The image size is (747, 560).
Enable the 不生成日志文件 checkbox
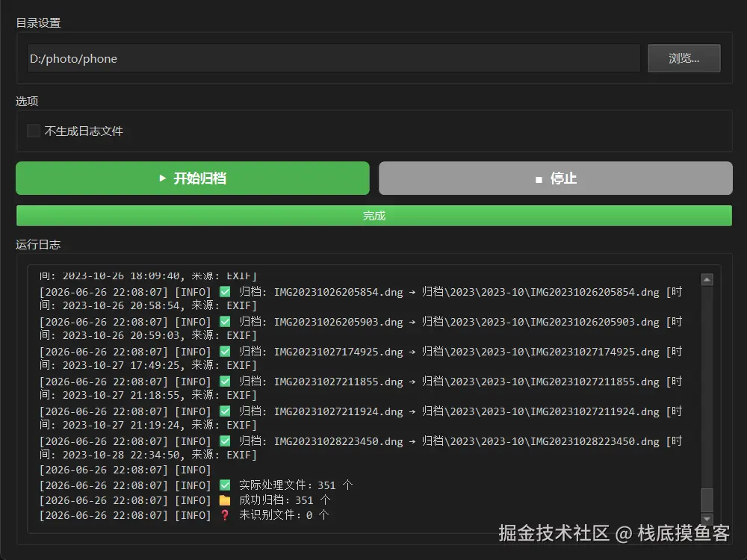[x=34, y=131]
